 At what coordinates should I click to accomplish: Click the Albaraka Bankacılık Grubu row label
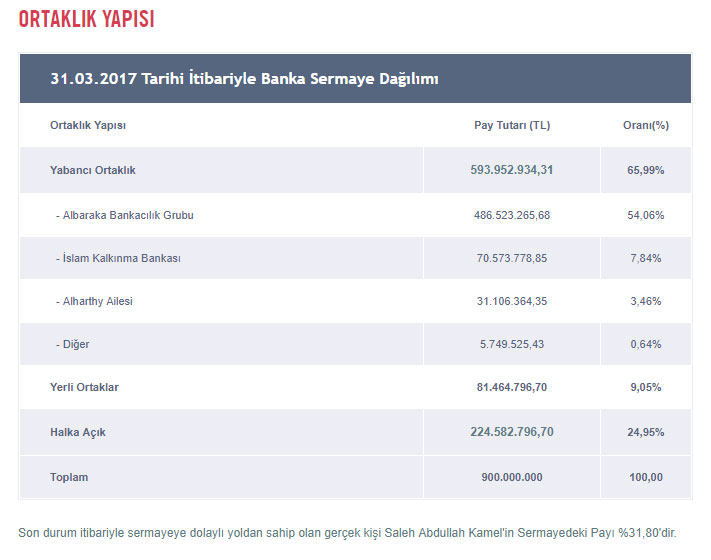pos(125,215)
